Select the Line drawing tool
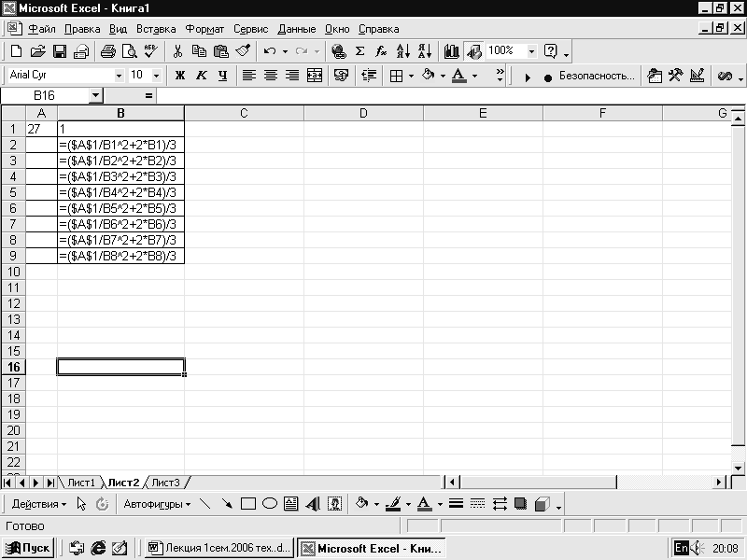Screen dimensions: 747x560 coord(204,504)
